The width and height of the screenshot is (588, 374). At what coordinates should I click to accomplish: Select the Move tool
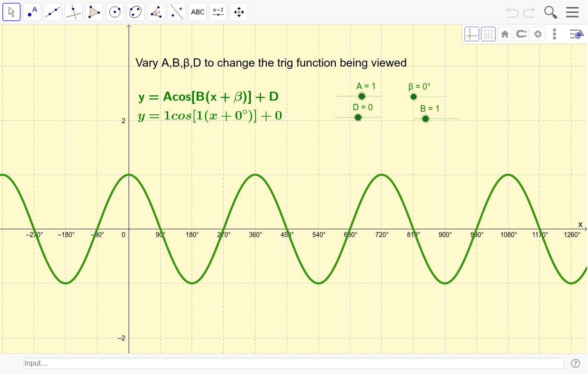tap(11, 12)
